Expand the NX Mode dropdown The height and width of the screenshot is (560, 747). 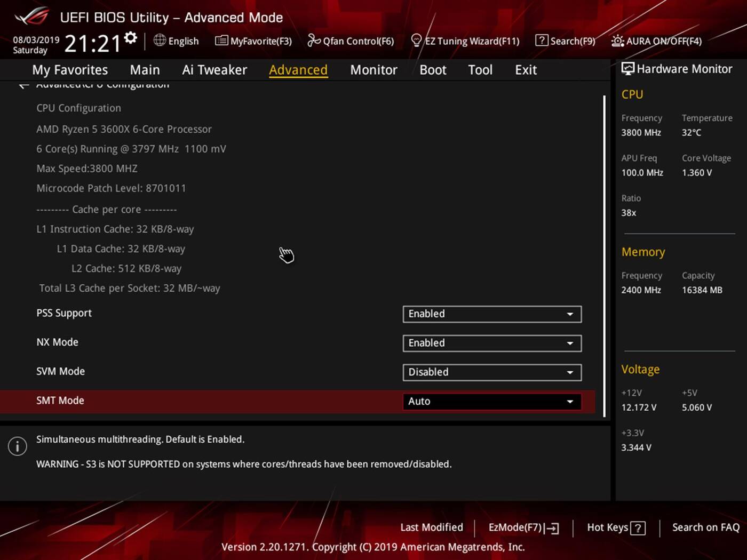pyautogui.click(x=491, y=343)
